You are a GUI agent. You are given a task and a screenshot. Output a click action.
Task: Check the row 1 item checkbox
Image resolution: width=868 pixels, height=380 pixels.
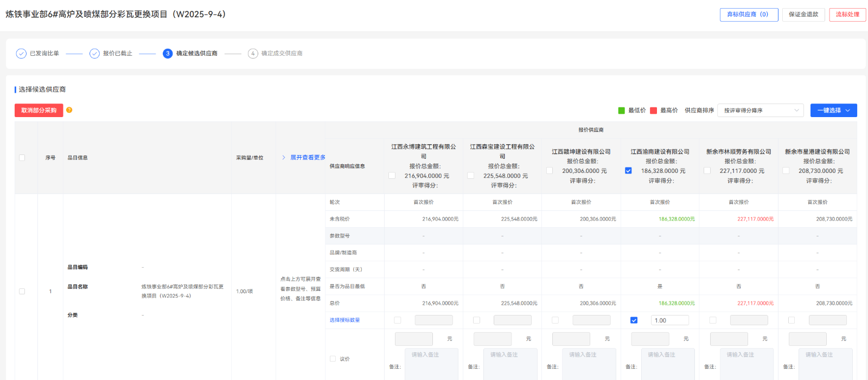click(22, 291)
